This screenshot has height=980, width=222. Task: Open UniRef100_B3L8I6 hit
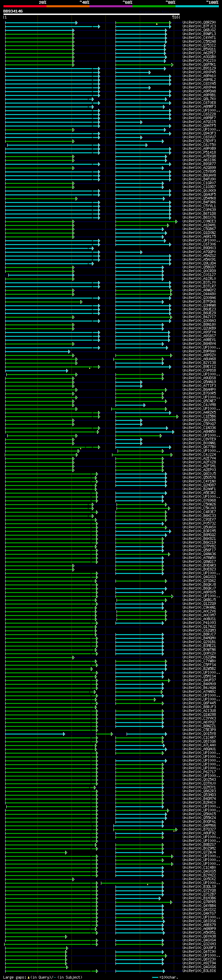(199, 971)
